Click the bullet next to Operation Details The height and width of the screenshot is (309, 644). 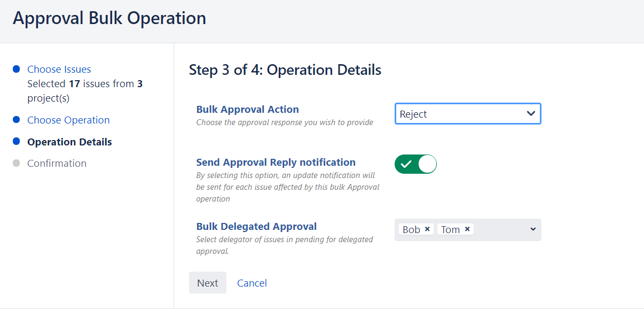point(16,142)
